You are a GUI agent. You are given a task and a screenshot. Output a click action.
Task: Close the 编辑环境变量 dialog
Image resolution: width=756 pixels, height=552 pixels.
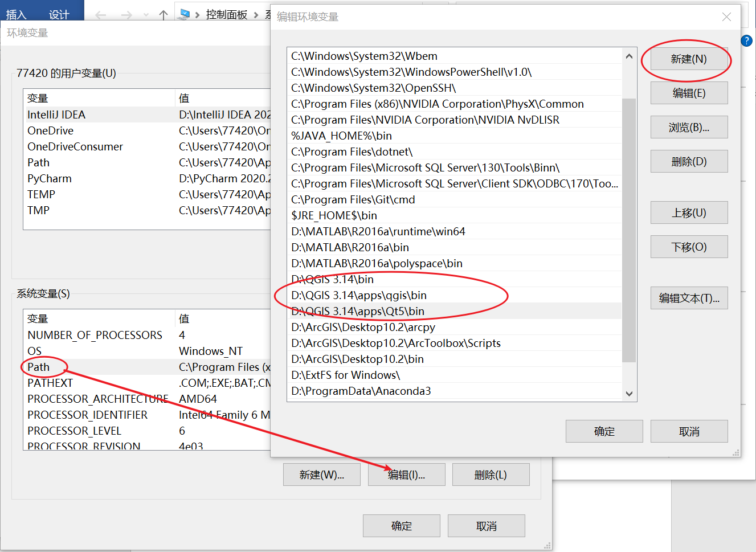pos(726,17)
